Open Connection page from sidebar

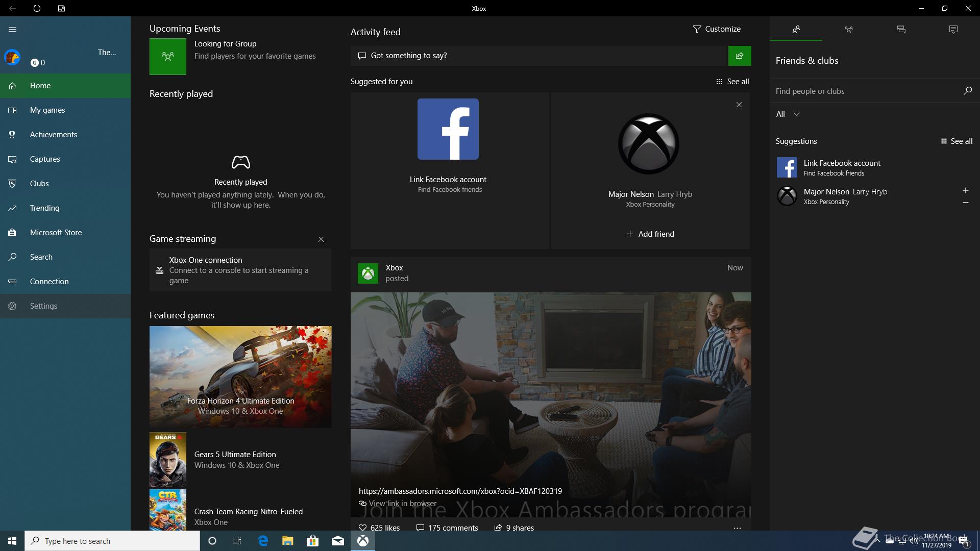[65, 282]
